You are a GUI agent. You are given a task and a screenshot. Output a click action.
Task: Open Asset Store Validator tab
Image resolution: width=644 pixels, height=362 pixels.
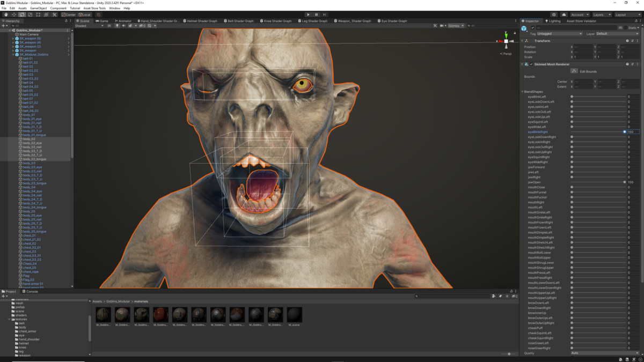tap(582, 21)
